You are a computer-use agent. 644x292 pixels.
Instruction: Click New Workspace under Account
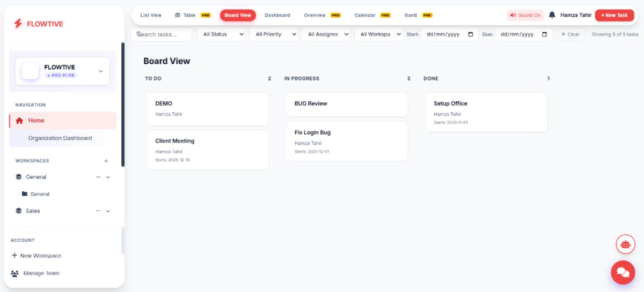coord(36,256)
